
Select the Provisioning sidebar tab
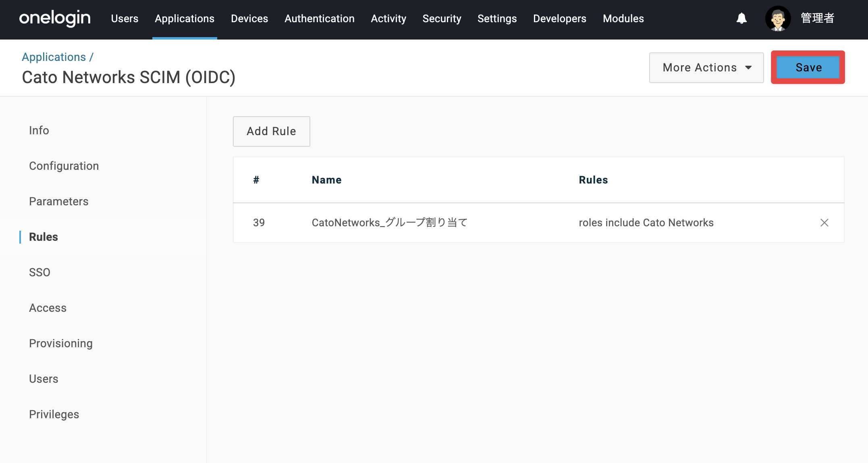pos(61,343)
